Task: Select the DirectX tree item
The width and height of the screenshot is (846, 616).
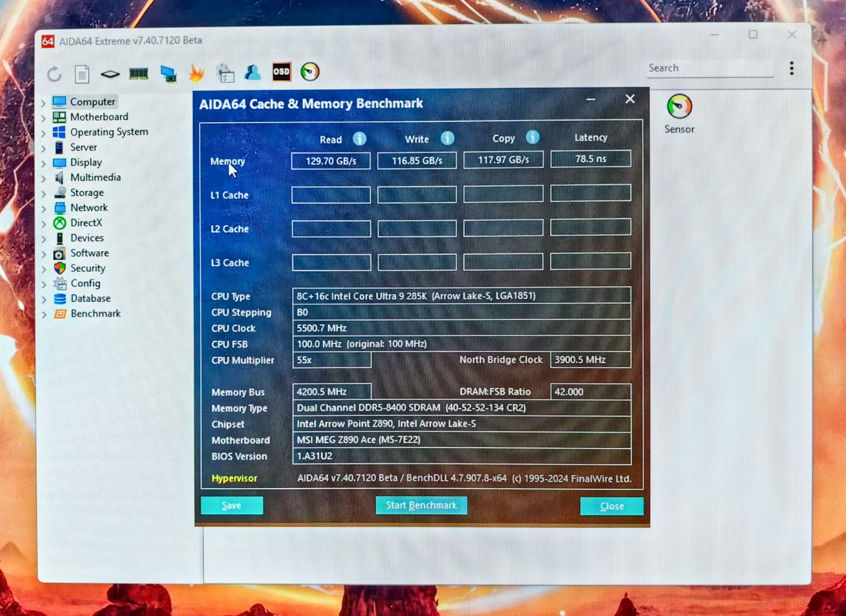Action: 86,223
